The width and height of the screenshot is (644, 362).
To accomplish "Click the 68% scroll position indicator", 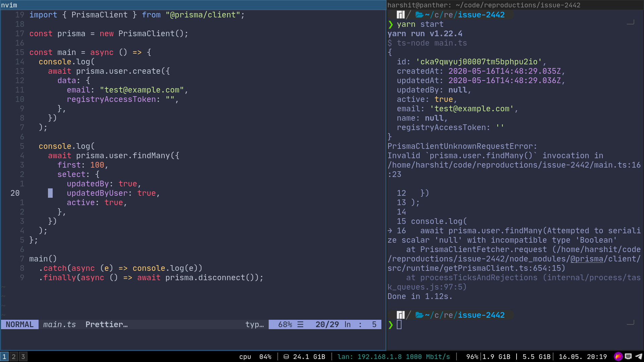I will coord(285,324).
